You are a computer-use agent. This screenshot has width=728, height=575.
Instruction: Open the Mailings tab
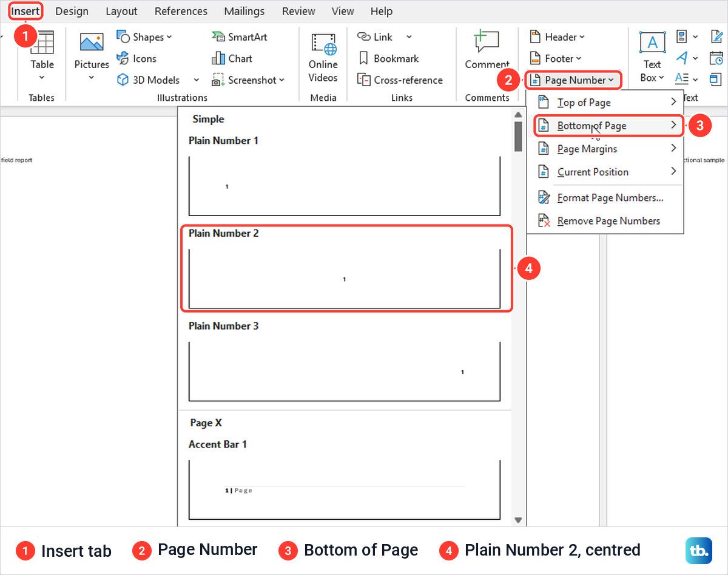pyautogui.click(x=244, y=11)
